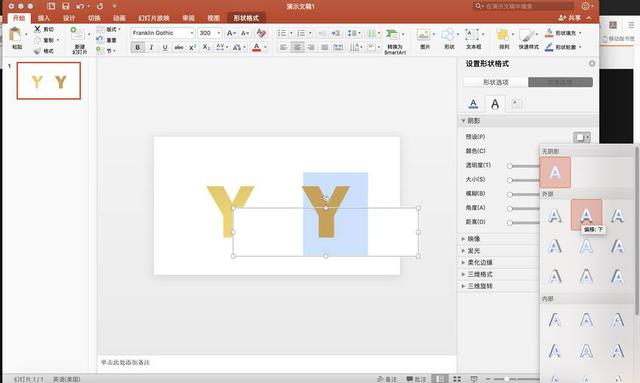Click the Text Box icon
Image resolution: width=640 pixels, height=383 pixels.
point(471,35)
